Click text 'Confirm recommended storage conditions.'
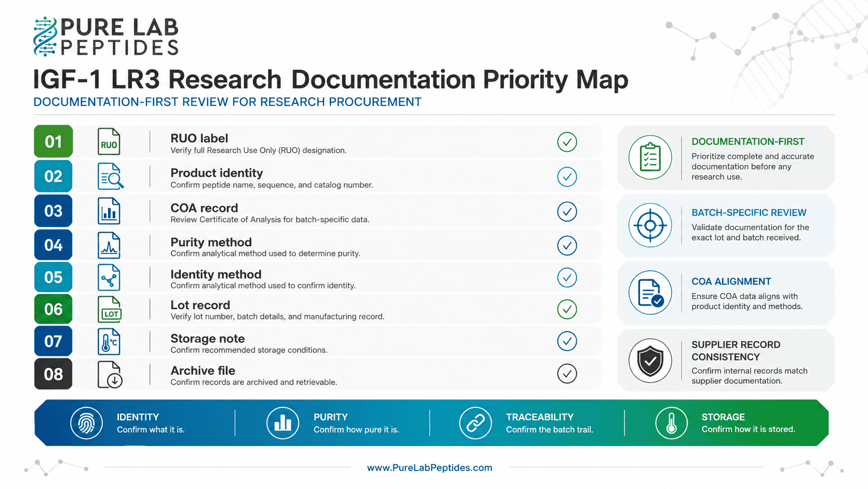The height and width of the screenshot is (489, 868). point(249,350)
